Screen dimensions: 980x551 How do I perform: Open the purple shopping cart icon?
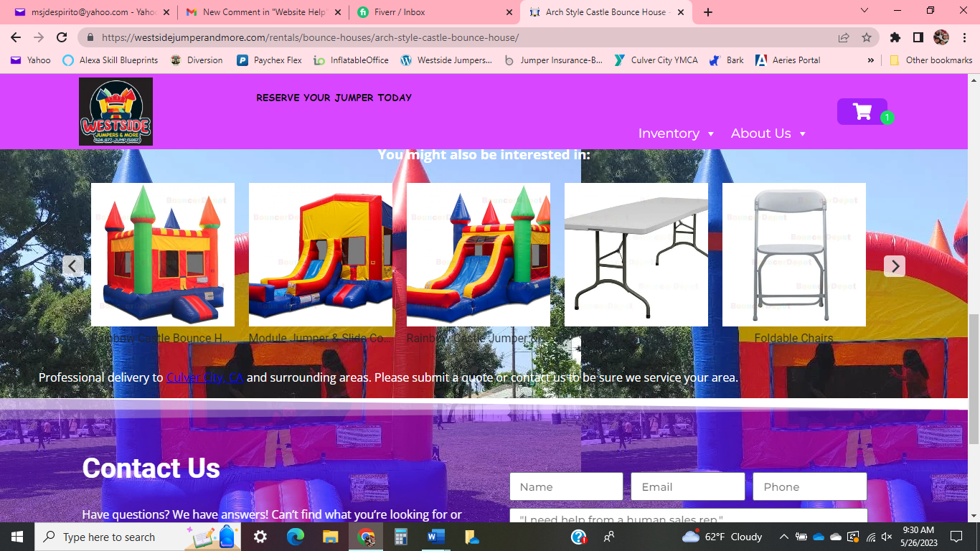(862, 112)
